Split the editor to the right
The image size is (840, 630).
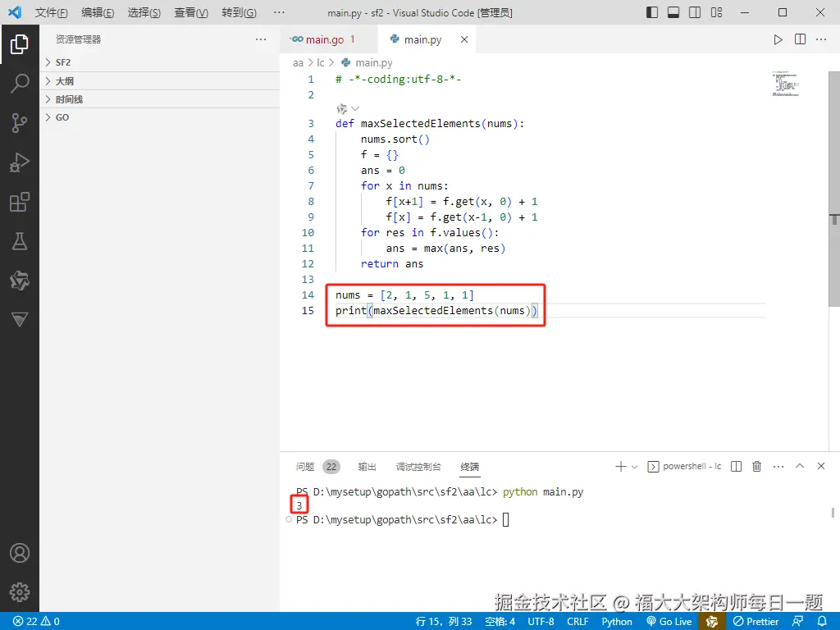tap(800, 39)
